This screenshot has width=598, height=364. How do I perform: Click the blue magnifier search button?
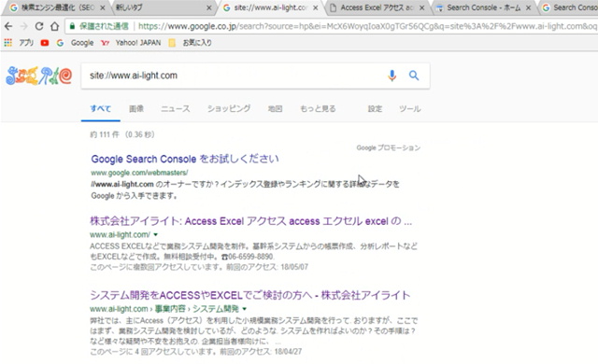tap(414, 76)
